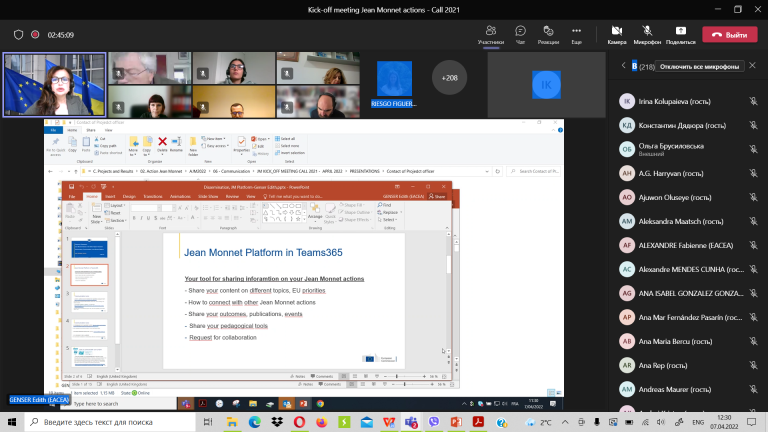Launch Opera browser from the taskbar
768x432 pixels.
[299, 422]
